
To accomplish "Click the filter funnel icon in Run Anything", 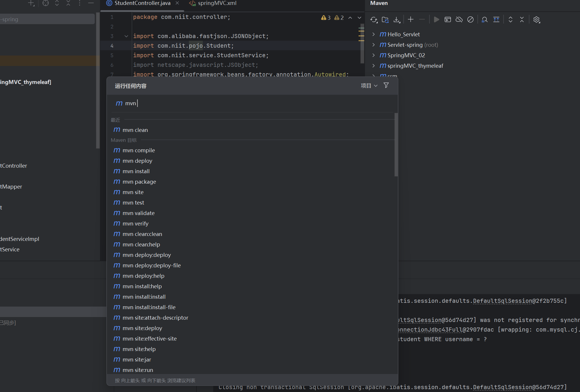I will tap(386, 85).
